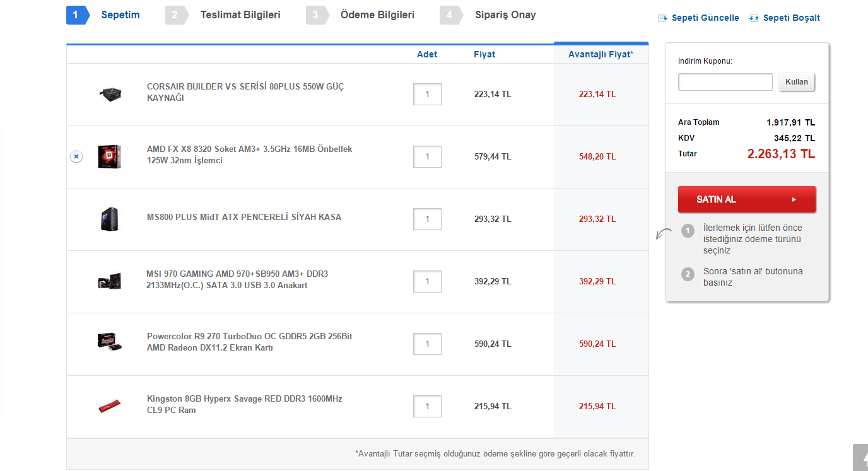
Task: Open MSI 970 Gaming motherboard image
Action: click(x=109, y=281)
